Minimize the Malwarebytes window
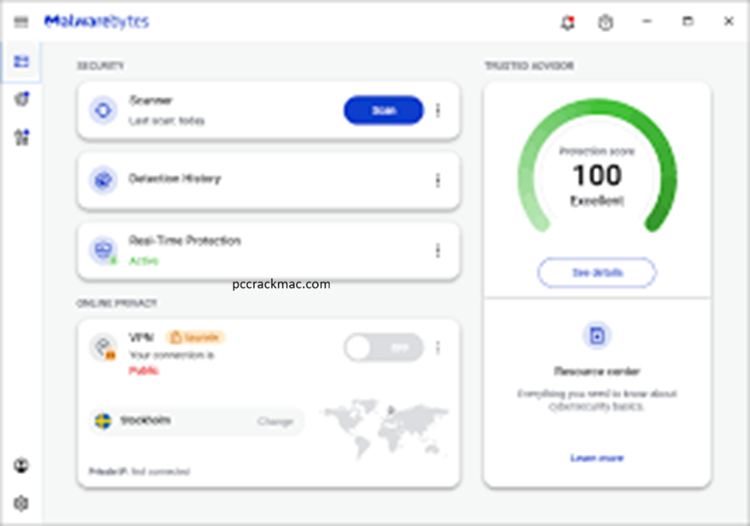This screenshot has width=750, height=526. pyautogui.click(x=647, y=22)
